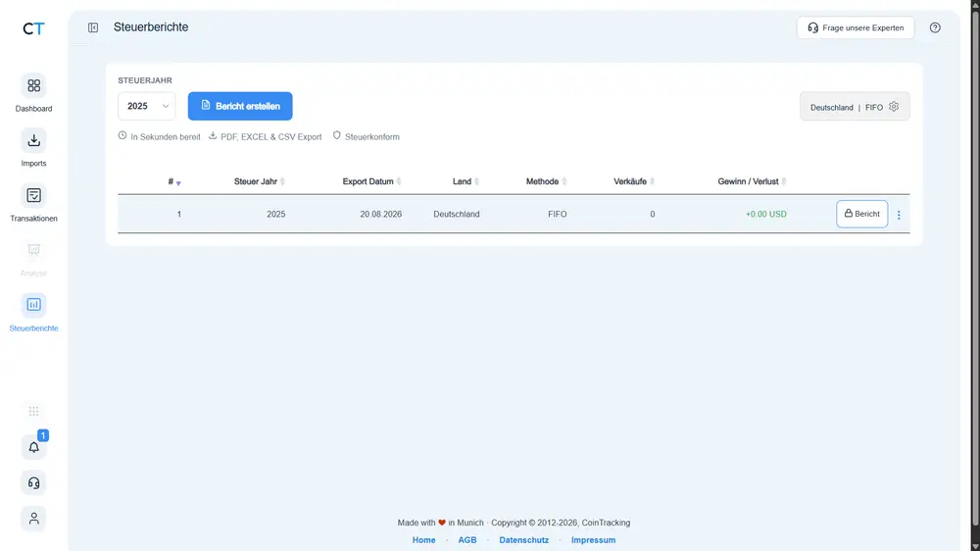This screenshot has height=551, width=980.
Task: Click the 20.08.2026 export date cell
Action: [x=380, y=214]
